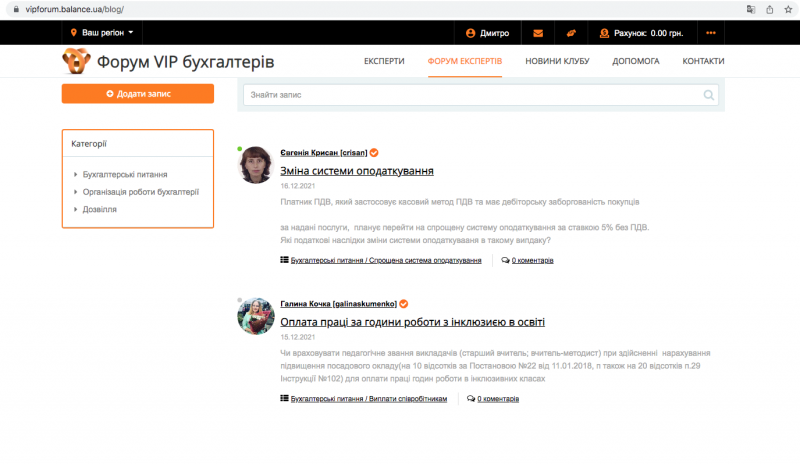Open the three-dots more menu in top bar

711,33
